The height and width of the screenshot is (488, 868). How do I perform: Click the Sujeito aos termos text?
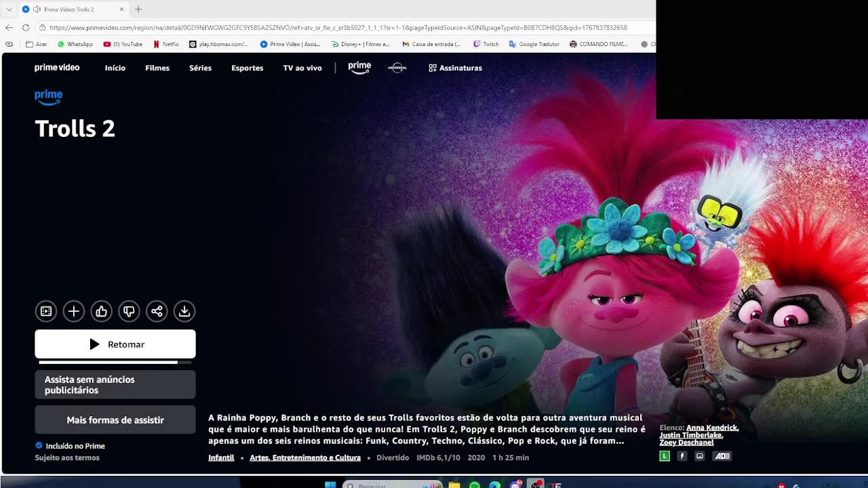(67, 457)
